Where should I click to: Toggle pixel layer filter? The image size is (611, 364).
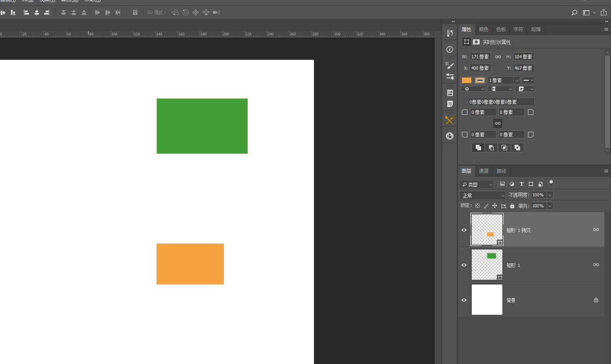[502, 184]
